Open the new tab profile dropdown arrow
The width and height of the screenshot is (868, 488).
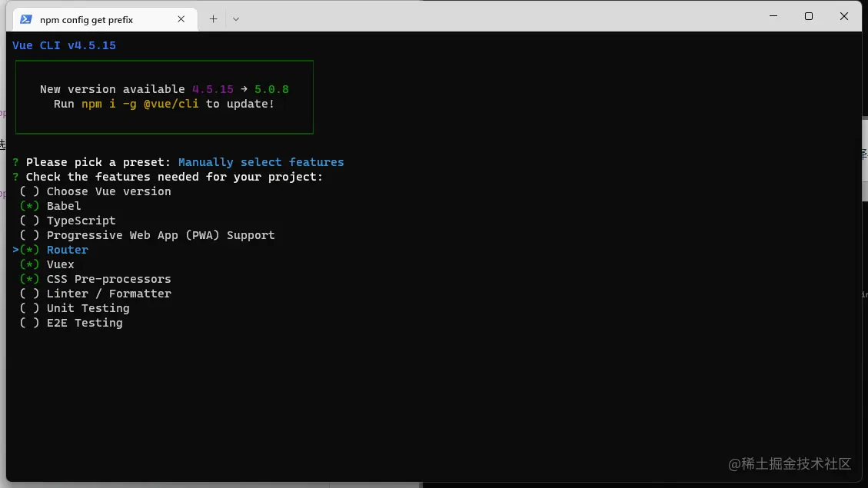pyautogui.click(x=236, y=19)
